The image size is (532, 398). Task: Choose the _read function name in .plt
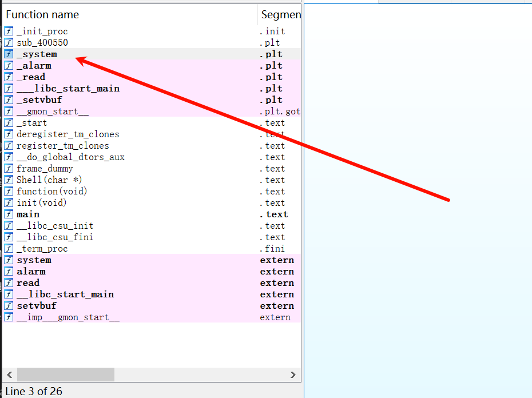pos(31,77)
